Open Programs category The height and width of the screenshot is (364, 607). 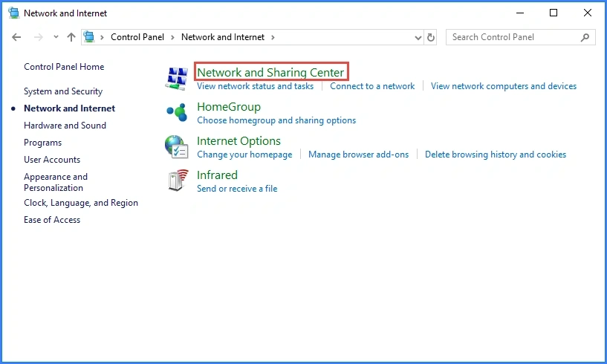pos(42,143)
